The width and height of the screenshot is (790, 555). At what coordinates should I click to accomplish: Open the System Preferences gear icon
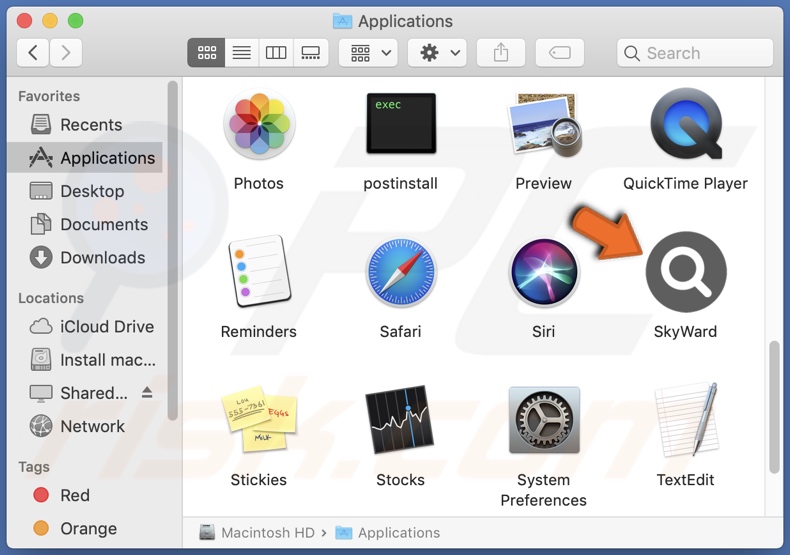544,420
